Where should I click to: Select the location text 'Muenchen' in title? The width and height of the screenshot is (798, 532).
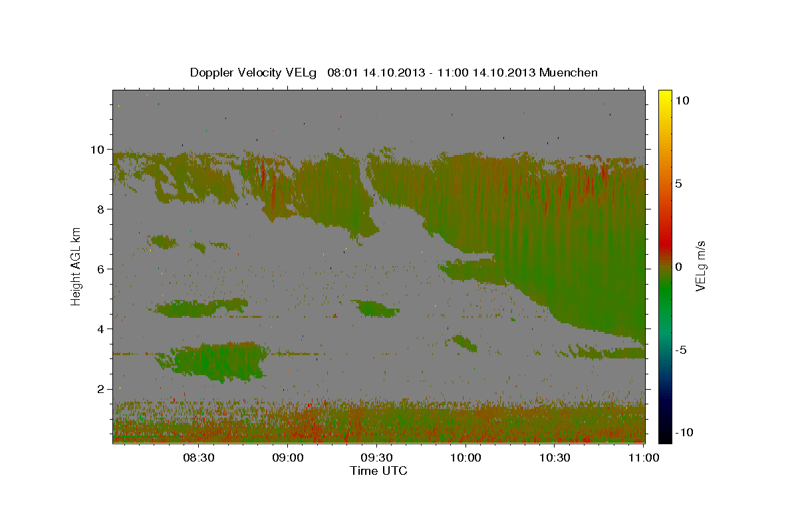tap(569, 72)
